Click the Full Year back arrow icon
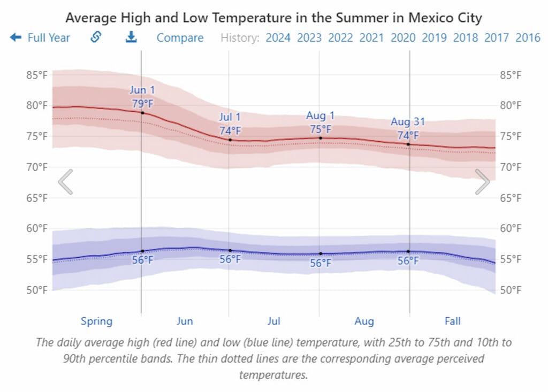Image resolution: width=548 pixels, height=392 pixels. pyautogui.click(x=16, y=37)
